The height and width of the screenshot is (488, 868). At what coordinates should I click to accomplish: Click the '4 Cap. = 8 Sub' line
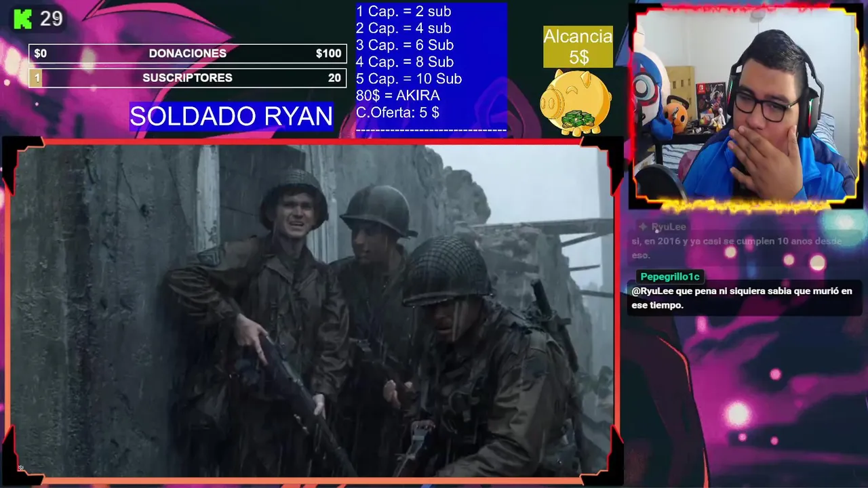pyautogui.click(x=405, y=62)
